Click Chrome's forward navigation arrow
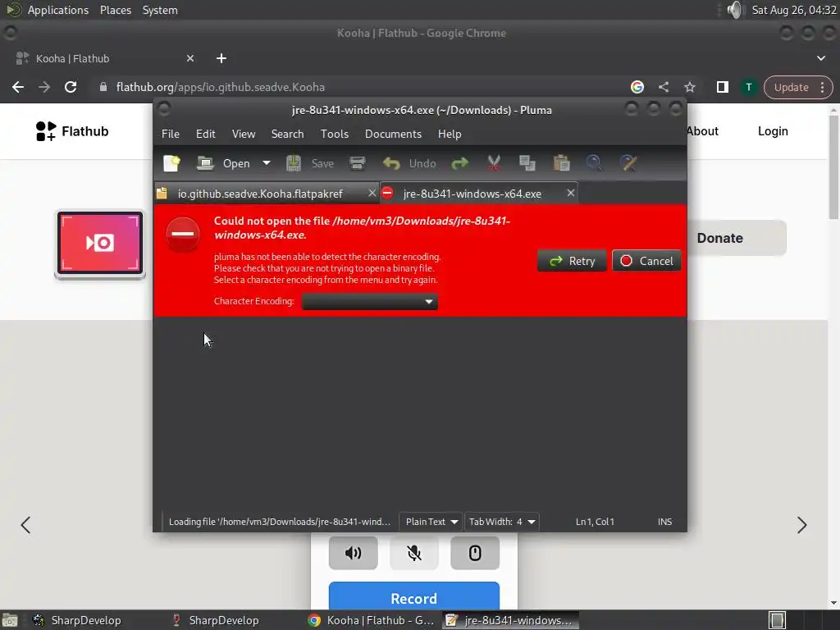The width and height of the screenshot is (840, 630). pos(44,87)
